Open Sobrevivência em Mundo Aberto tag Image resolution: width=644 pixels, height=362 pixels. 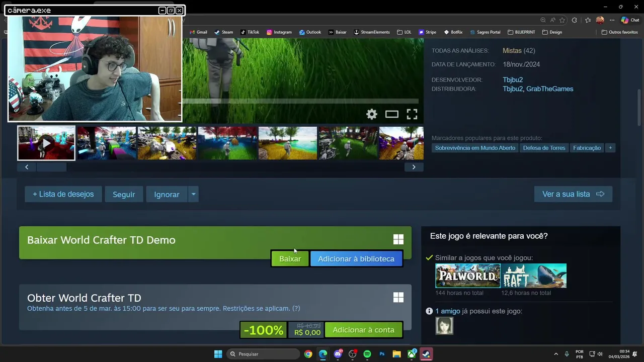(x=475, y=148)
